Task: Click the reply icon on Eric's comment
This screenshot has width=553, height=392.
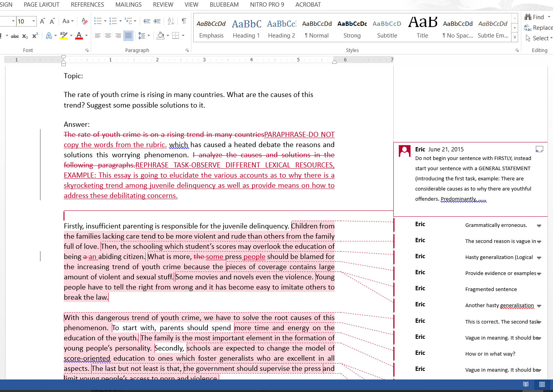Action: (539, 149)
